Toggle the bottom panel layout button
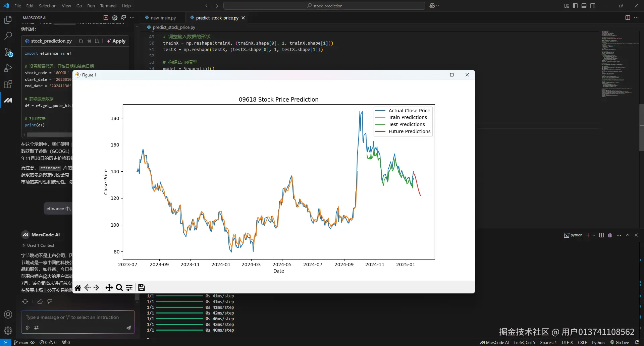Image resolution: width=644 pixels, height=346 pixels. coord(584,6)
